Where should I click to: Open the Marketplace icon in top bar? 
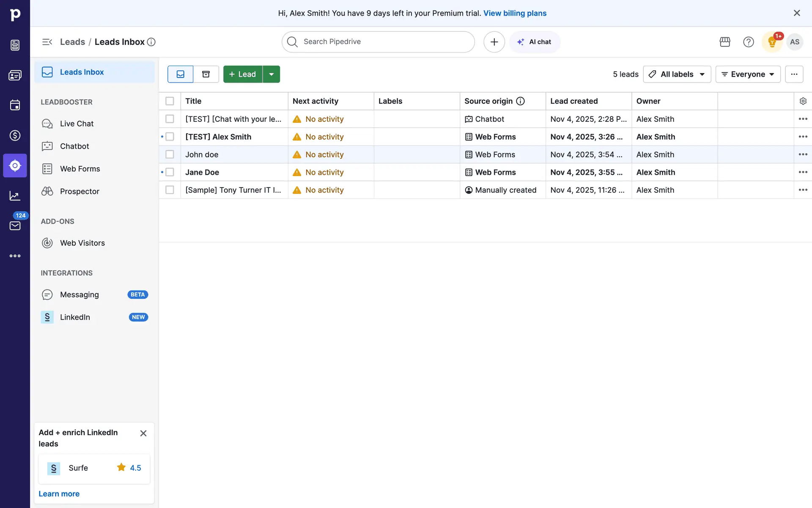pyautogui.click(x=725, y=42)
